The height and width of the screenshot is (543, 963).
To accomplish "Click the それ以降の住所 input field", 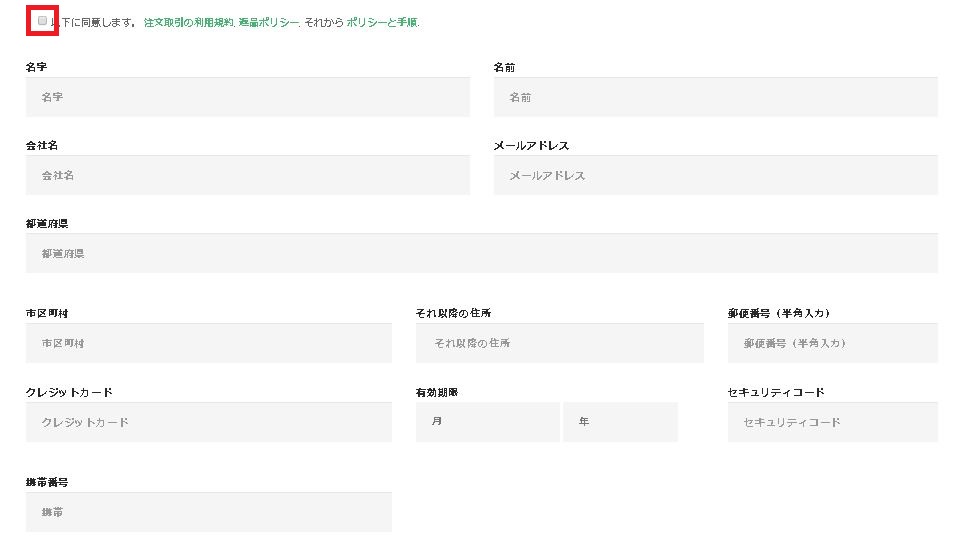I will 559,344.
